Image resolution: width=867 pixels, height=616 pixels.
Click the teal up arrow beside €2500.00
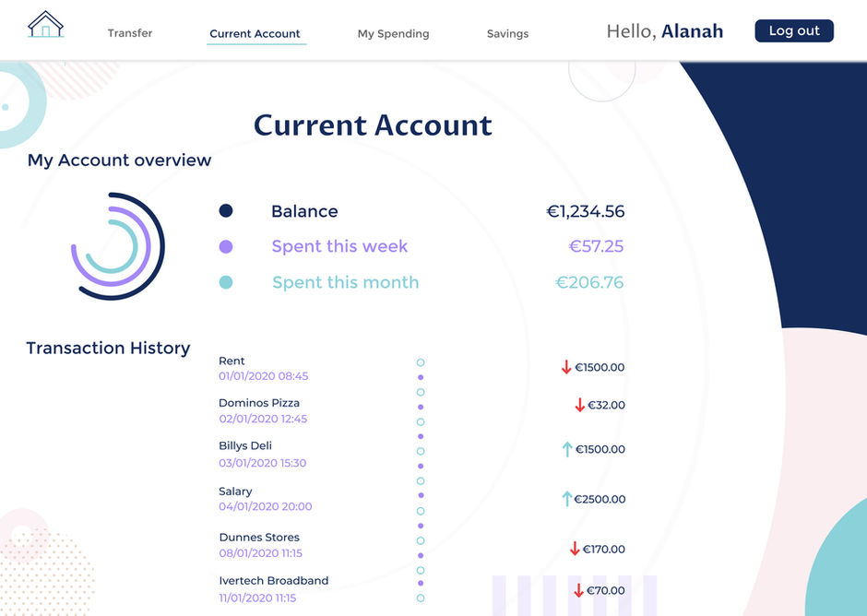[567, 499]
